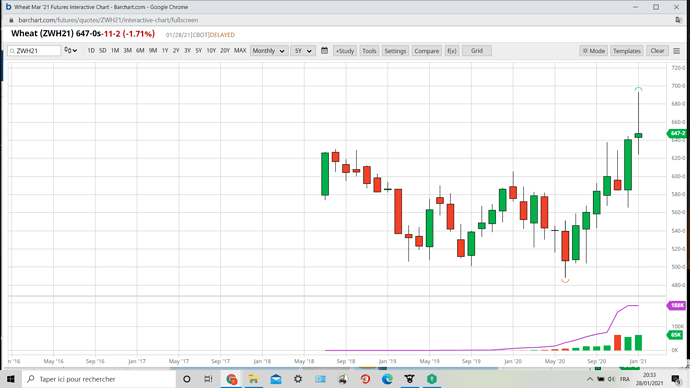
Task: Open Mail app from the taskbar
Action: [276, 379]
